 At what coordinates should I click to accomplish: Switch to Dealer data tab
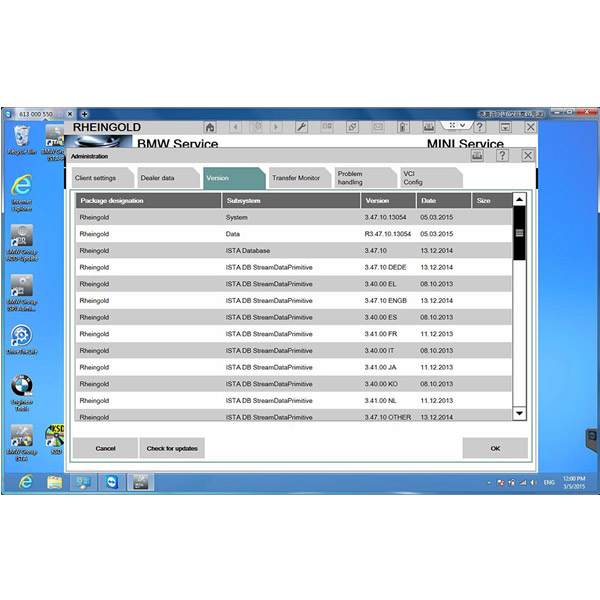(168, 178)
